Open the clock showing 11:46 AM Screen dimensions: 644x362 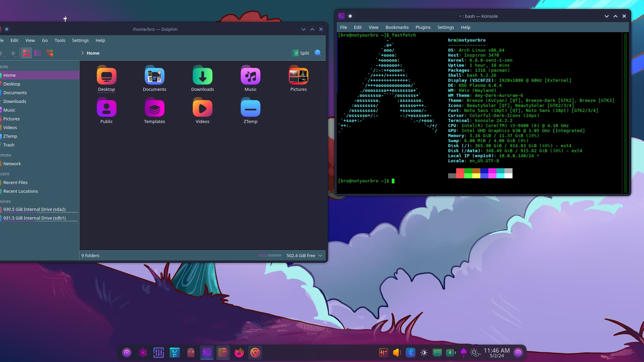tap(497, 352)
